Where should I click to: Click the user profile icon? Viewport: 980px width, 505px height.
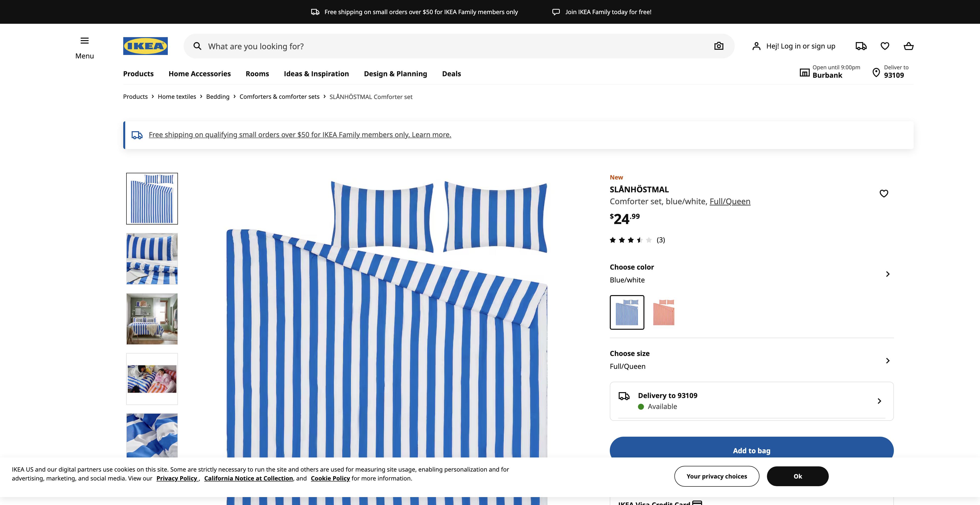pyautogui.click(x=756, y=46)
